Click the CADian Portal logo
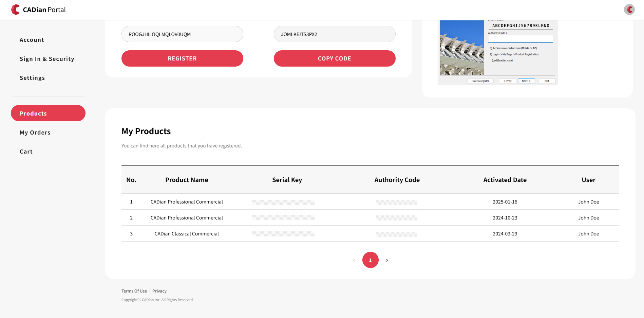Screen dimensions: 644x318 [38, 10]
